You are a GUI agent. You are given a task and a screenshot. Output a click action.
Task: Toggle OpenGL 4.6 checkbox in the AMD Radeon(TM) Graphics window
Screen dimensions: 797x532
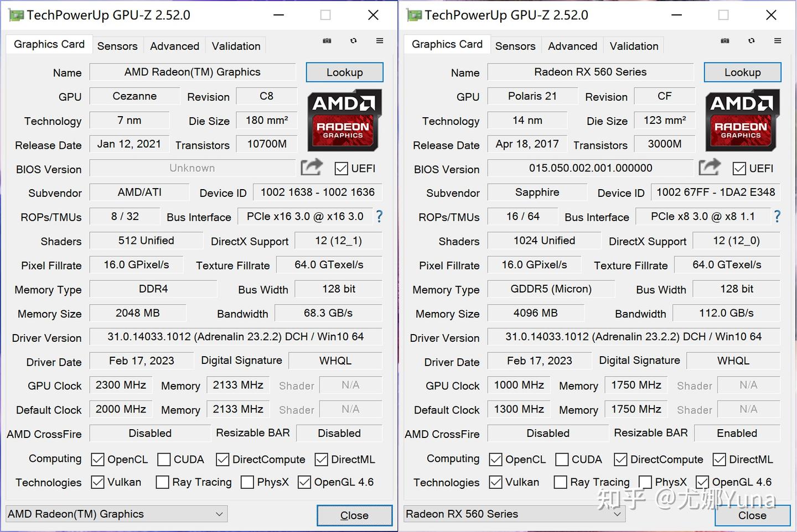click(x=304, y=482)
